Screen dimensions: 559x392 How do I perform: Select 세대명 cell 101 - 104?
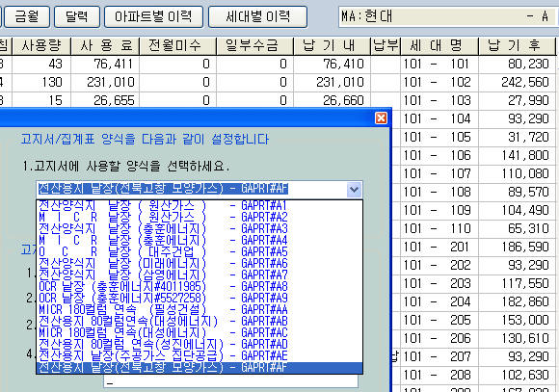pos(439,118)
